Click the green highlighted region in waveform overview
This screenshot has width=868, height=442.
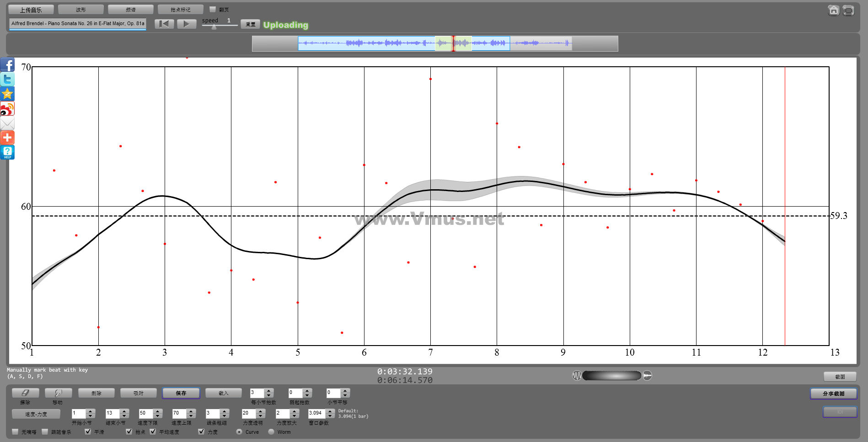[453, 43]
